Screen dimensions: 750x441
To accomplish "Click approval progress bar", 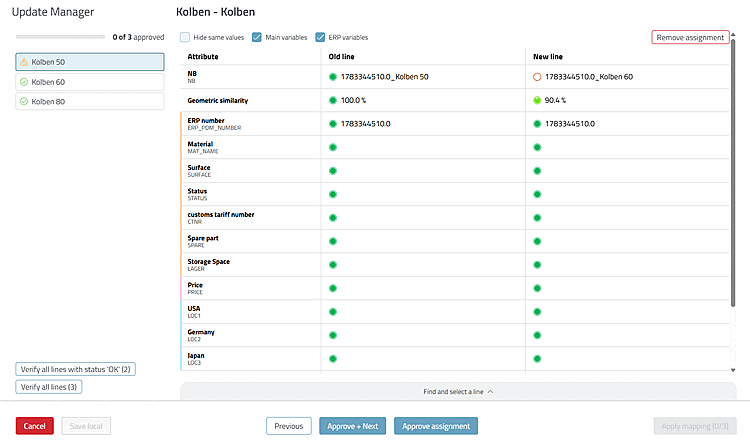I will coord(60,37).
